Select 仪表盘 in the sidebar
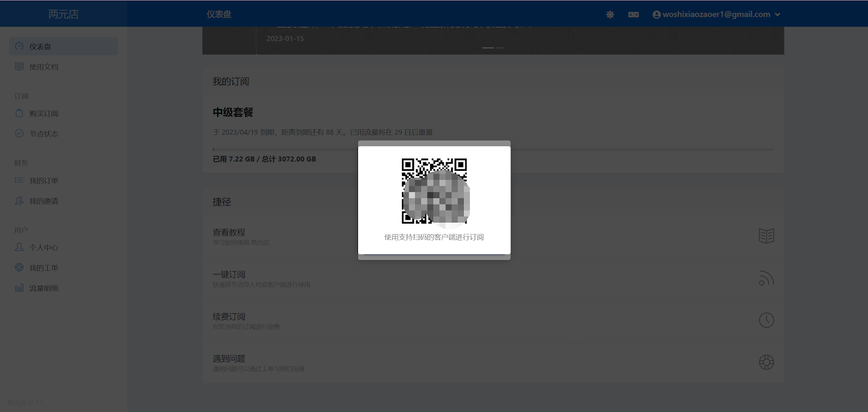 click(63, 46)
